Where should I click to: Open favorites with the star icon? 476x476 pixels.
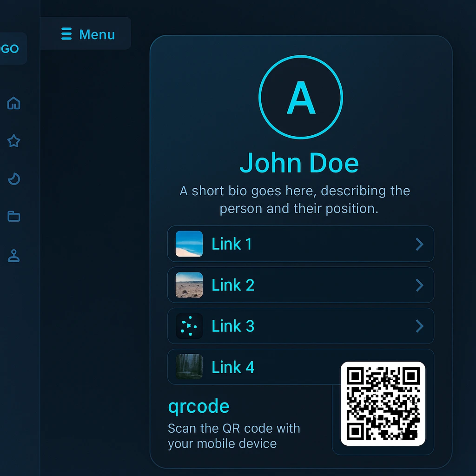(14, 141)
